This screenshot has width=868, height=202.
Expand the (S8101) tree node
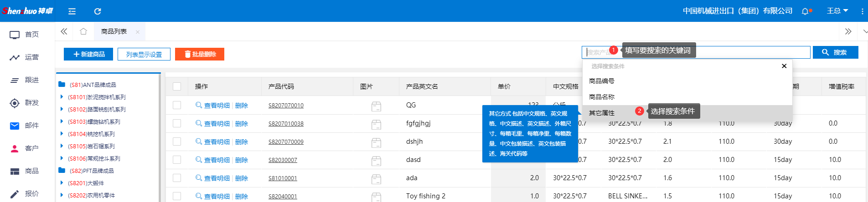(62, 97)
